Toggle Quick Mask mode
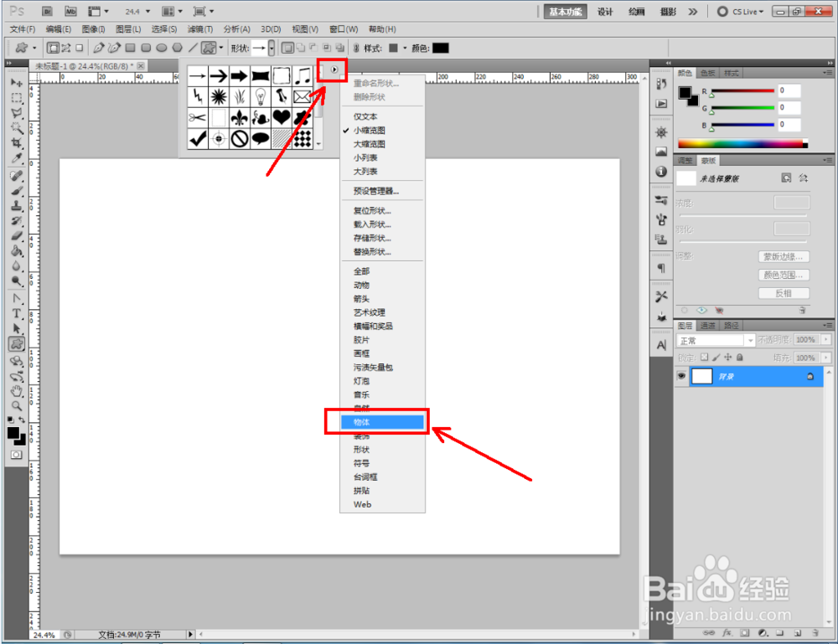The height and width of the screenshot is (644, 838). tap(17, 455)
